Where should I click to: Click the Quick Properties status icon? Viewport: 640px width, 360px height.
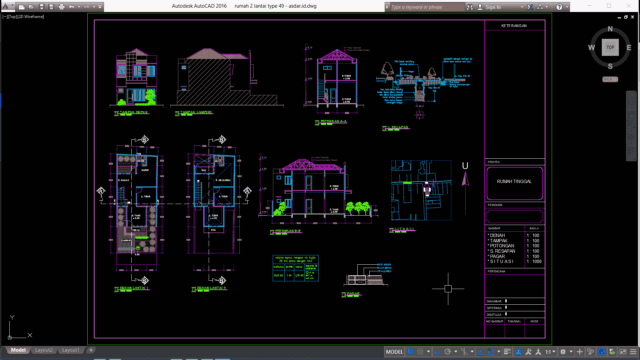590,352
